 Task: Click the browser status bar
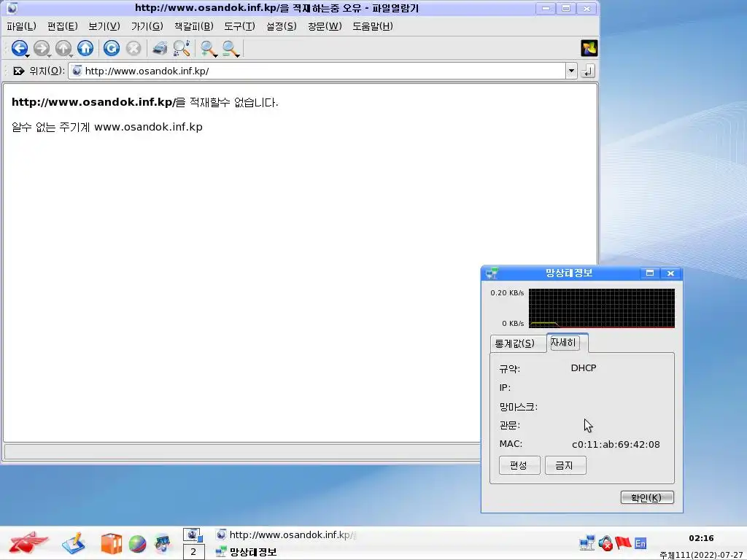click(x=242, y=451)
